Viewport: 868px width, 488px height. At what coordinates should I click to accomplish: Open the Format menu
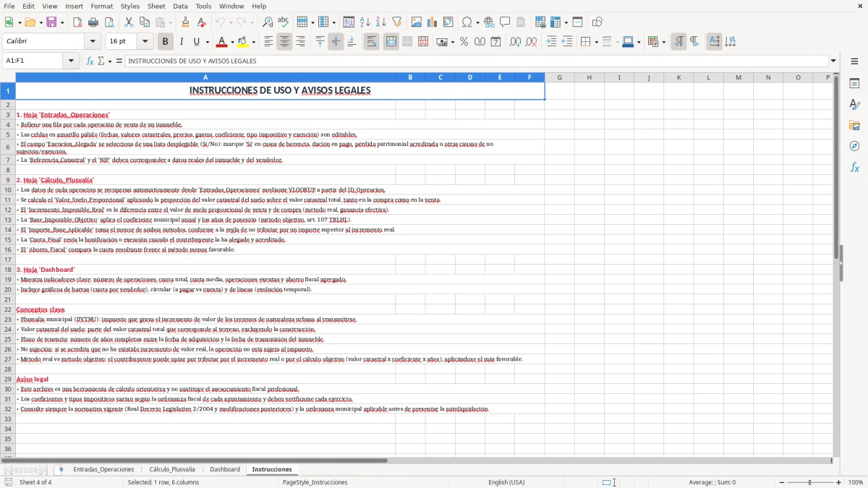tap(101, 6)
